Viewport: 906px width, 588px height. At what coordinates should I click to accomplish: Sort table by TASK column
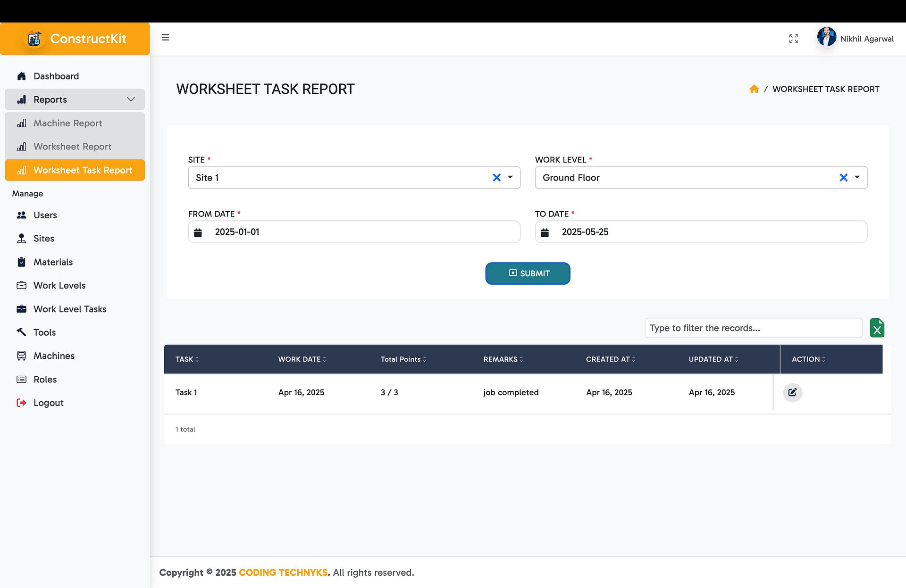pyautogui.click(x=187, y=359)
